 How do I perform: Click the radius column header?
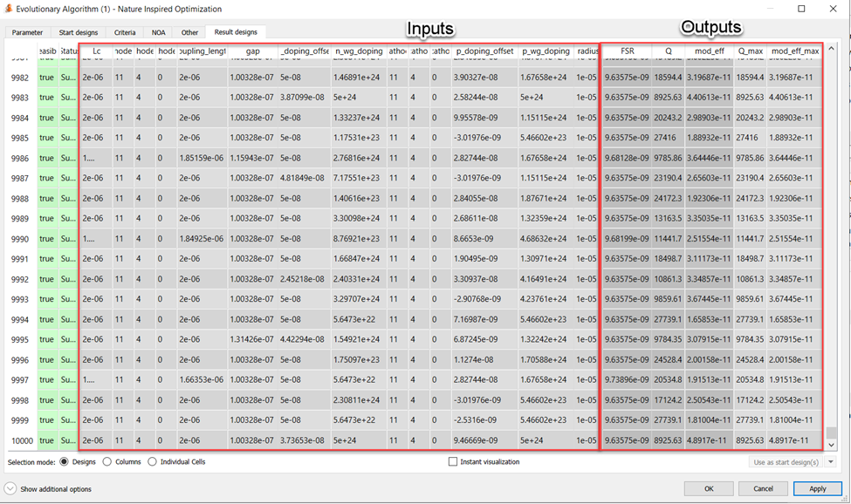click(587, 51)
